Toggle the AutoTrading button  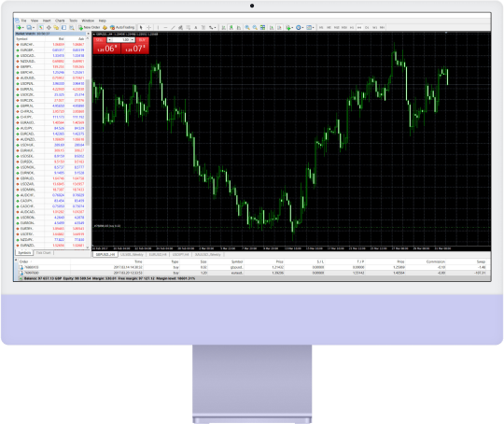click(122, 28)
